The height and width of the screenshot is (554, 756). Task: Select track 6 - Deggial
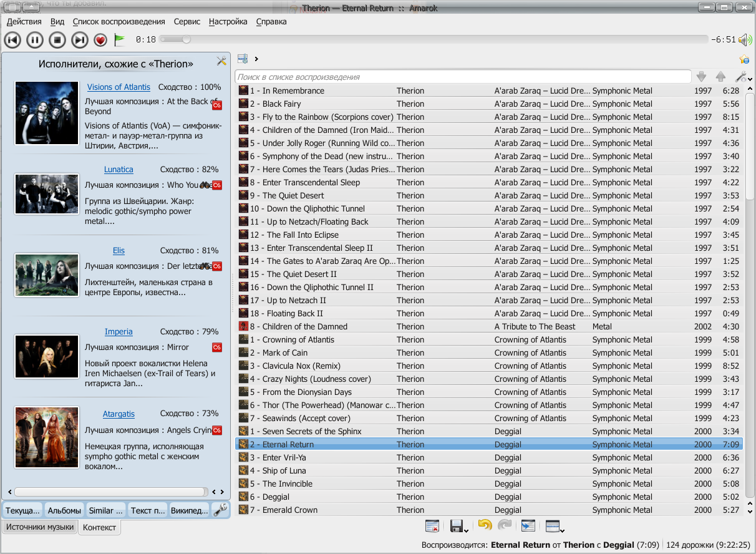pyautogui.click(x=490, y=497)
